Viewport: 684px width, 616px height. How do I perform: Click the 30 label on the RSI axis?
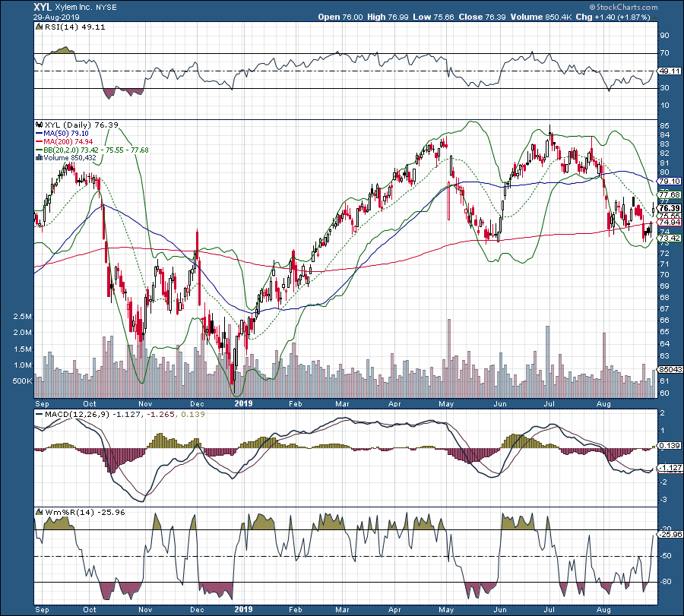664,88
